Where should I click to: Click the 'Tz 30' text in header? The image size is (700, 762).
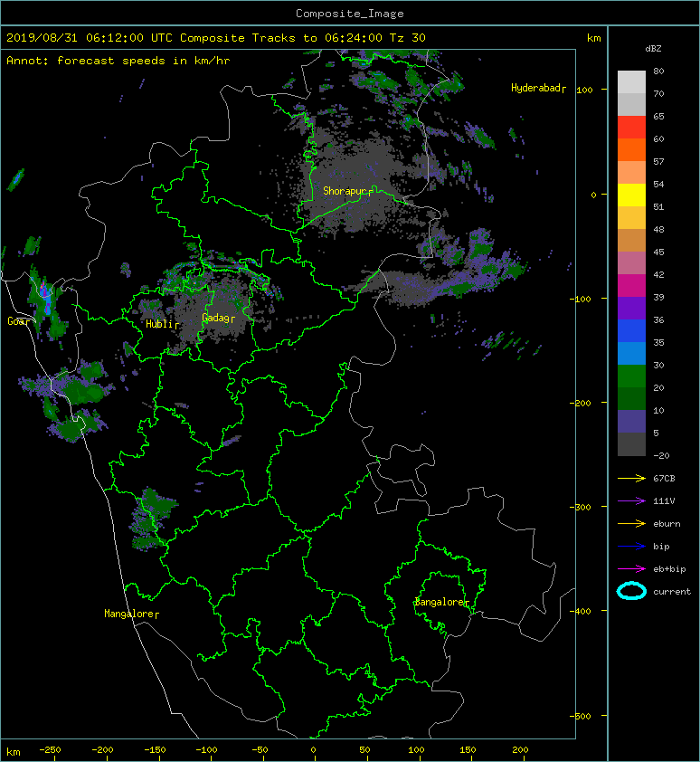tap(408, 38)
